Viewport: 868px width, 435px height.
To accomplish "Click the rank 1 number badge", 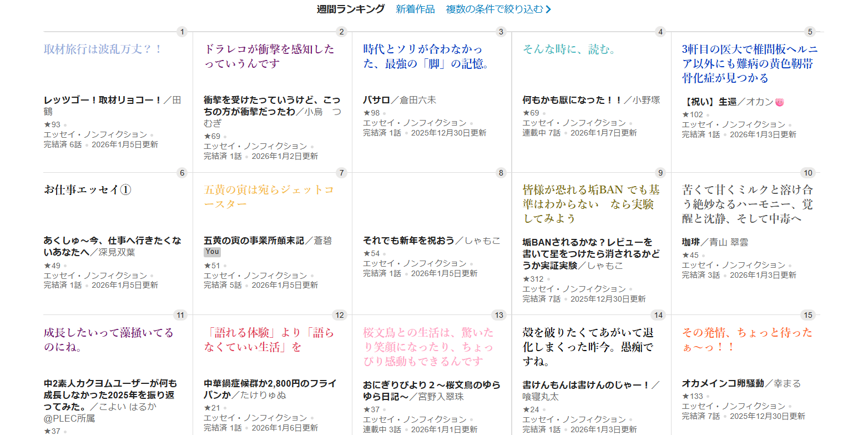I will (x=182, y=32).
